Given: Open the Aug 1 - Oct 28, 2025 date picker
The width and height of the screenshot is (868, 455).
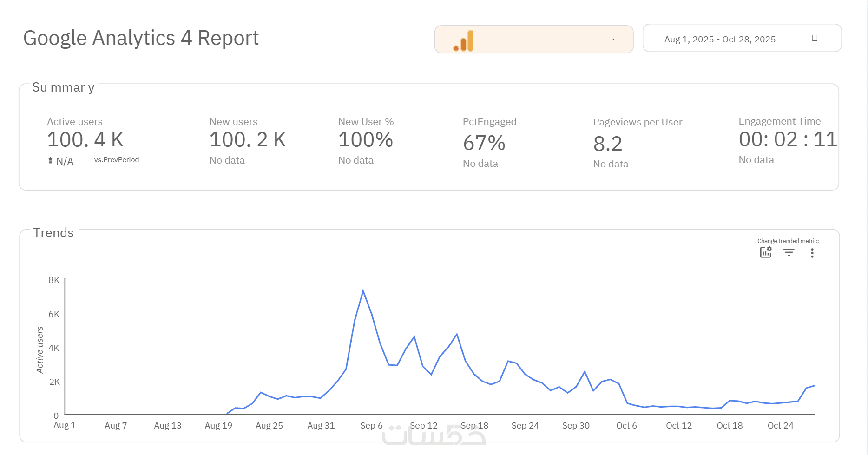Looking at the screenshot, I should click(x=720, y=40).
